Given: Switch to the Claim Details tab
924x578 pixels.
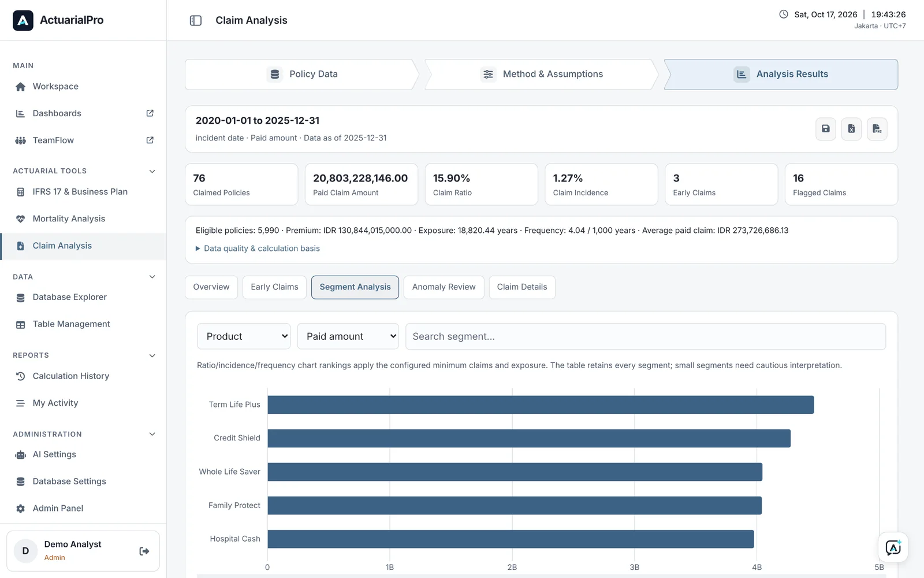Looking at the screenshot, I should point(522,287).
